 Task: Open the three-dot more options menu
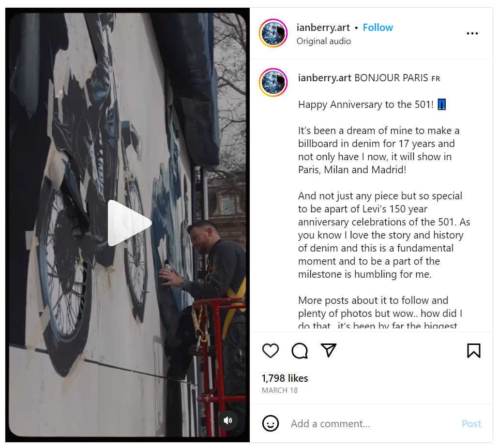(x=472, y=33)
